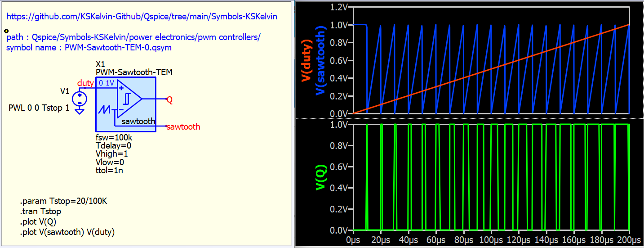Click the green V(Q) trace label
The width and height of the screenshot is (644, 248).
click(320, 177)
